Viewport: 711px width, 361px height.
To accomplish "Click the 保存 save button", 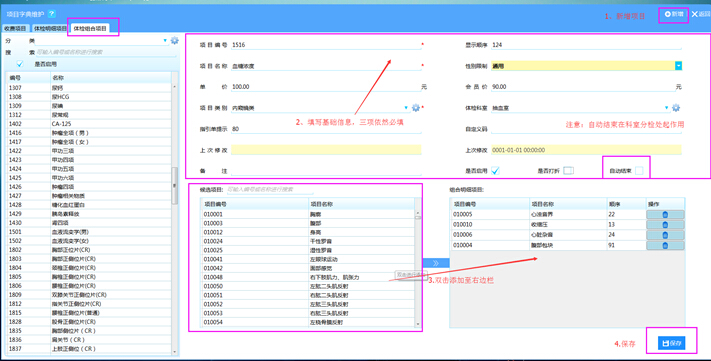I will [672, 343].
